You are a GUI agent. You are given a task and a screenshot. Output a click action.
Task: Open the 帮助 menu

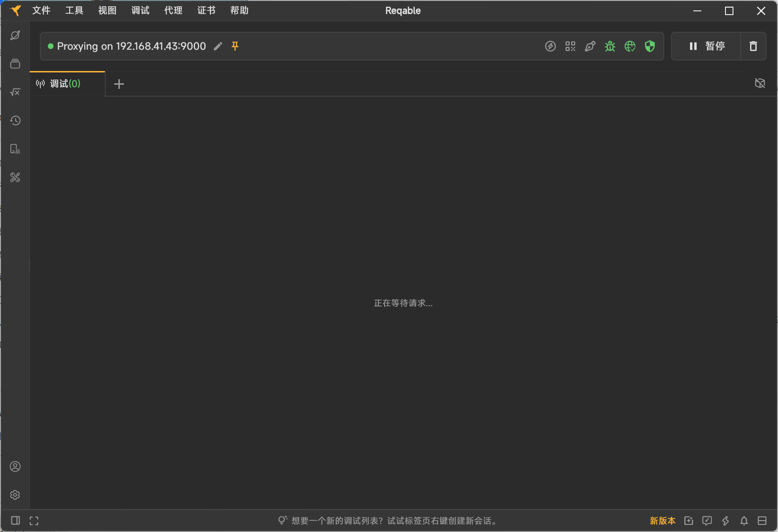[239, 10]
